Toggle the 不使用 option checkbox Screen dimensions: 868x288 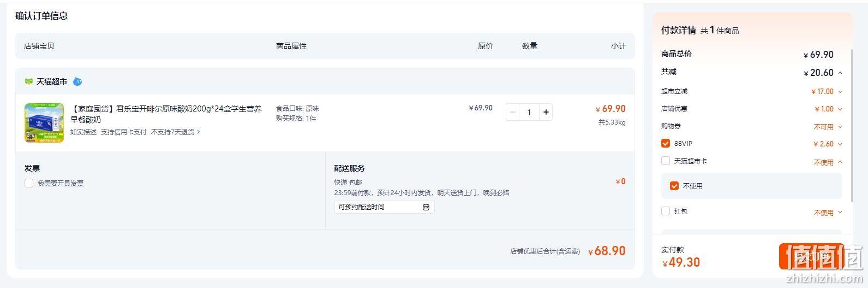pyautogui.click(x=674, y=186)
